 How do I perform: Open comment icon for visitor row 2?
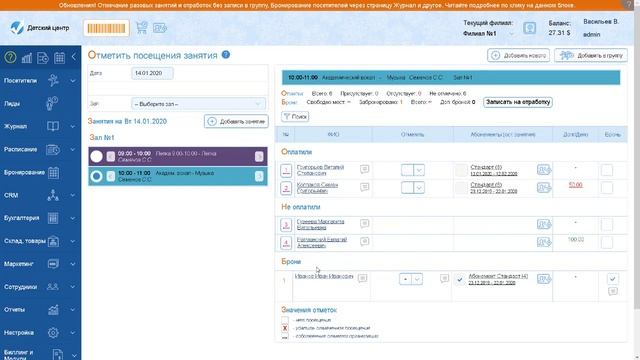364,187
